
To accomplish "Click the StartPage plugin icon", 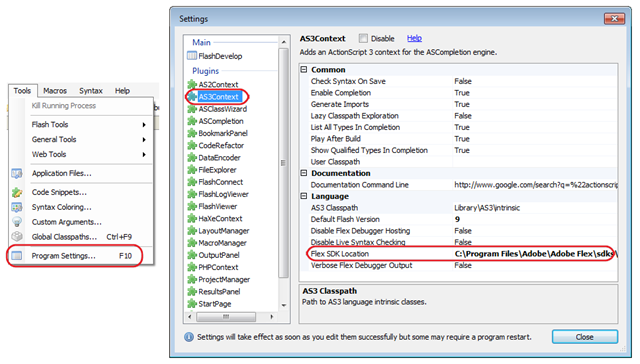I will pyautogui.click(x=192, y=304).
